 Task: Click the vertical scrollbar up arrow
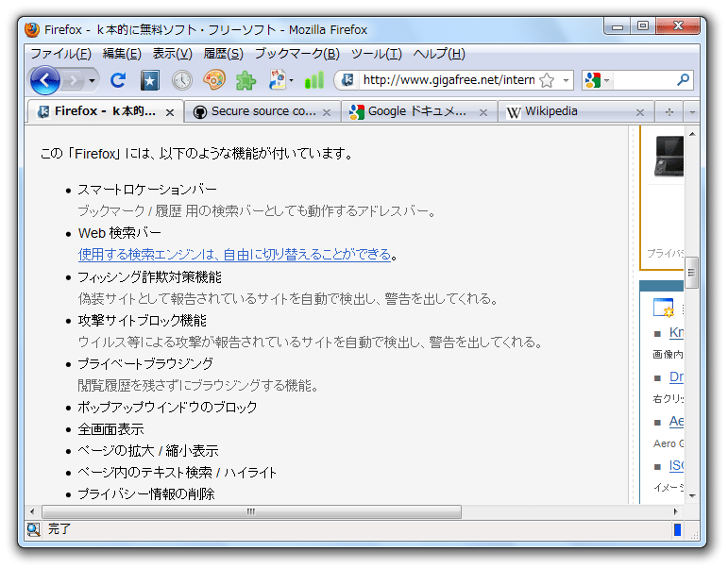pos(692,134)
